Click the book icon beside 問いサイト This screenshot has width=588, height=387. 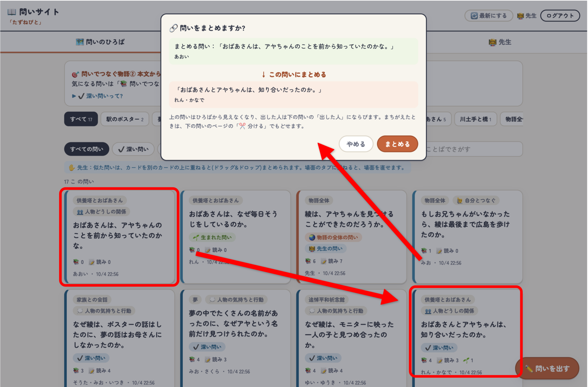[12, 12]
